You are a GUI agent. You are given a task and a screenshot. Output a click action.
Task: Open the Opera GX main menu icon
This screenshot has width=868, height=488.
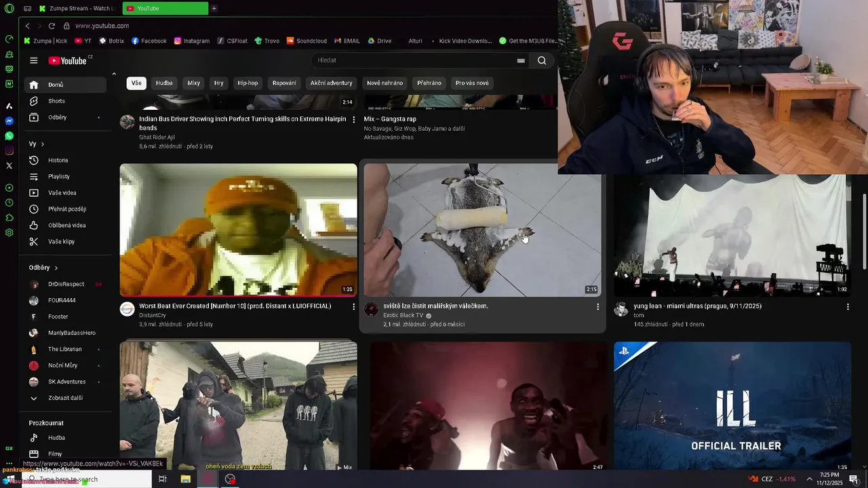click(x=9, y=8)
